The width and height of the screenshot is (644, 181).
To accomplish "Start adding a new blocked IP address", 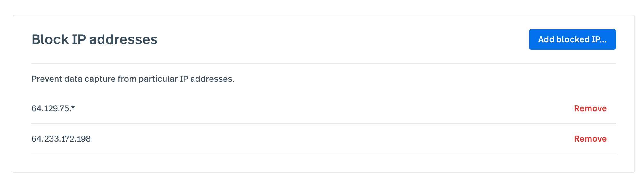I will (x=572, y=39).
